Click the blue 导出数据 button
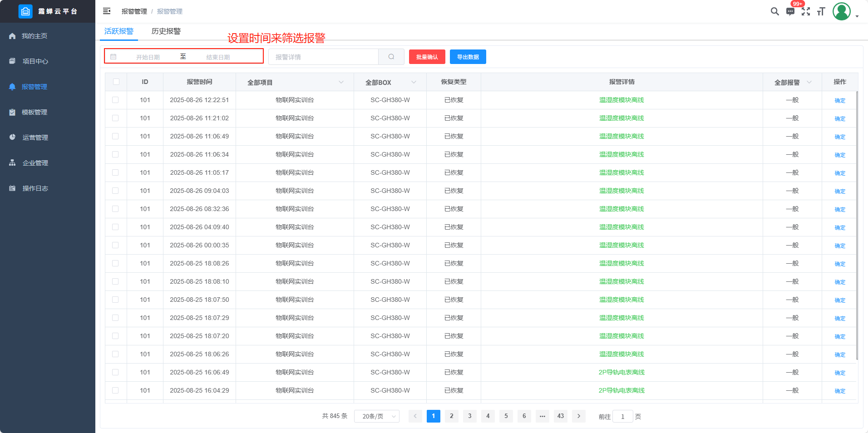The image size is (868, 433). [468, 57]
